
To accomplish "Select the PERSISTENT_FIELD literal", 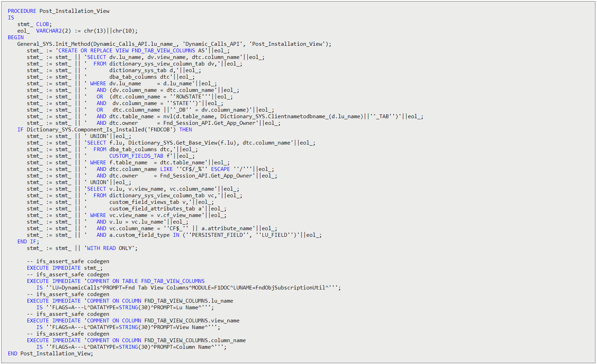I will 217,235.
